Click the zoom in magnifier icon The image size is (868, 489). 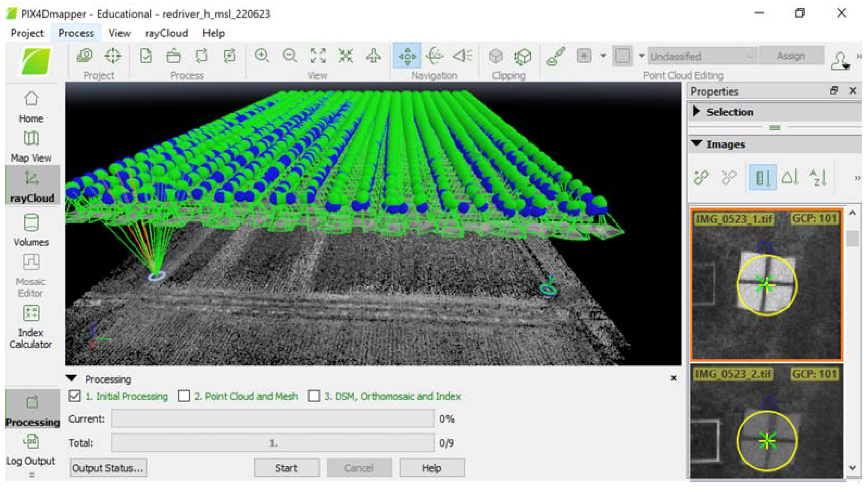(x=262, y=56)
